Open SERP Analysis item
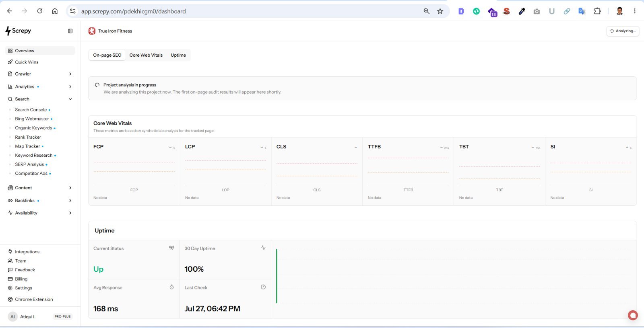Image resolution: width=644 pixels, height=328 pixels. [x=29, y=164]
